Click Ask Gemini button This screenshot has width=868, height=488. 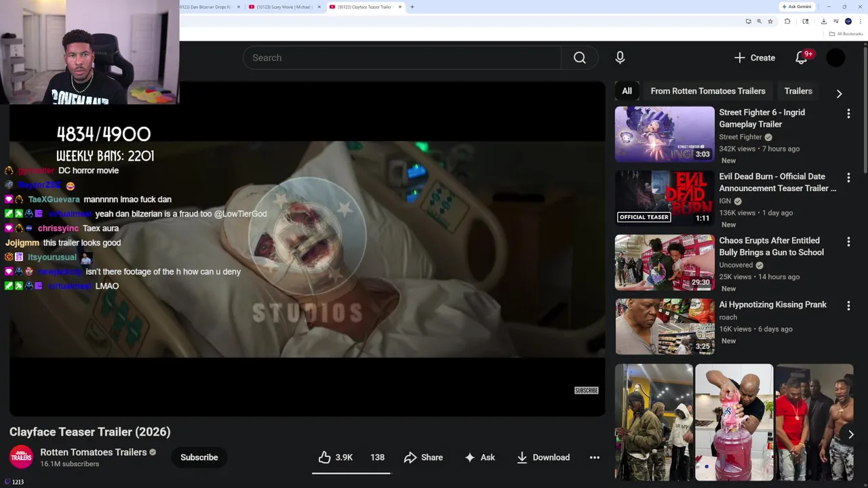pos(797,7)
